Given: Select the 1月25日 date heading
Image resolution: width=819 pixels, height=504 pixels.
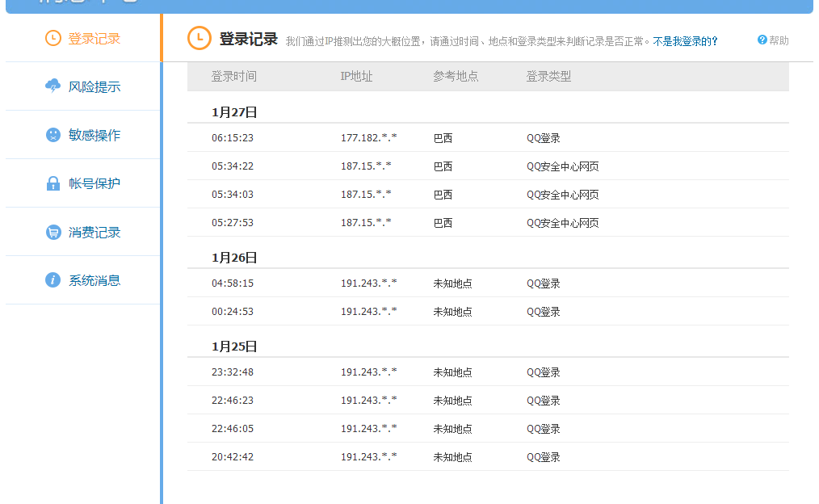Looking at the screenshot, I should coord(234,346).
